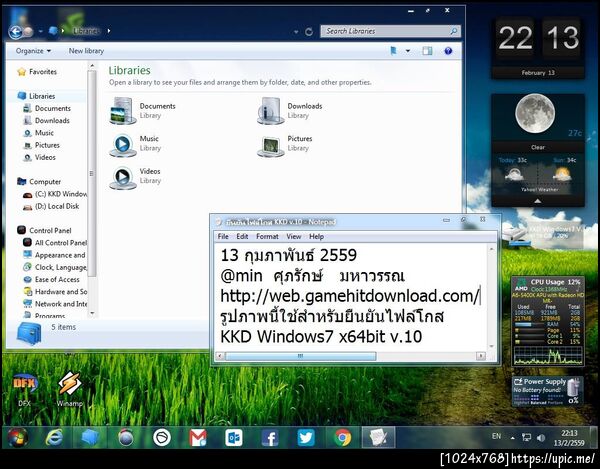This screenshot has height=469, width=600.
Task: Click the blue folder taskbar icon
Action: point(90,437)
